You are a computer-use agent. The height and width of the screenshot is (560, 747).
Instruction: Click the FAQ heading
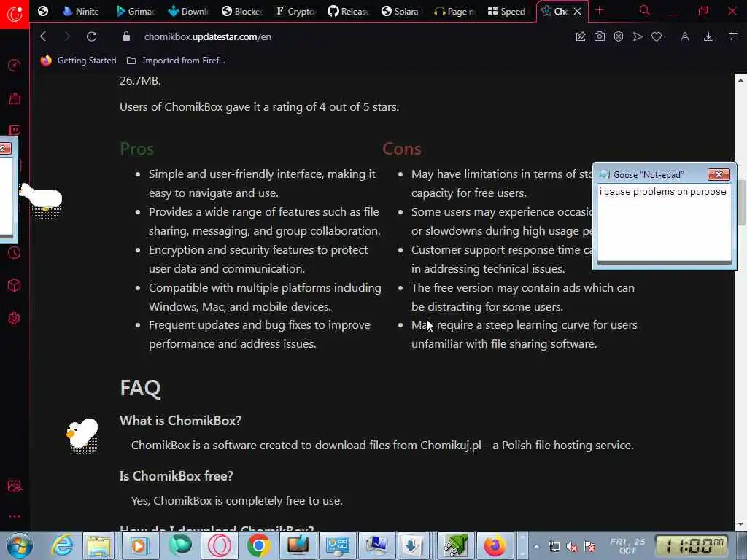click(140, 388)
